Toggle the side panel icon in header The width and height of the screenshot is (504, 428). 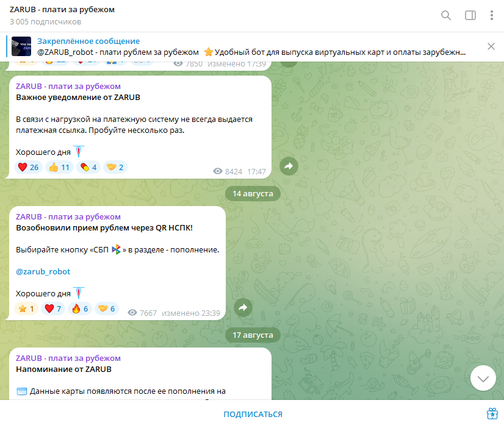pyautogui.click(x=470, y=15)
